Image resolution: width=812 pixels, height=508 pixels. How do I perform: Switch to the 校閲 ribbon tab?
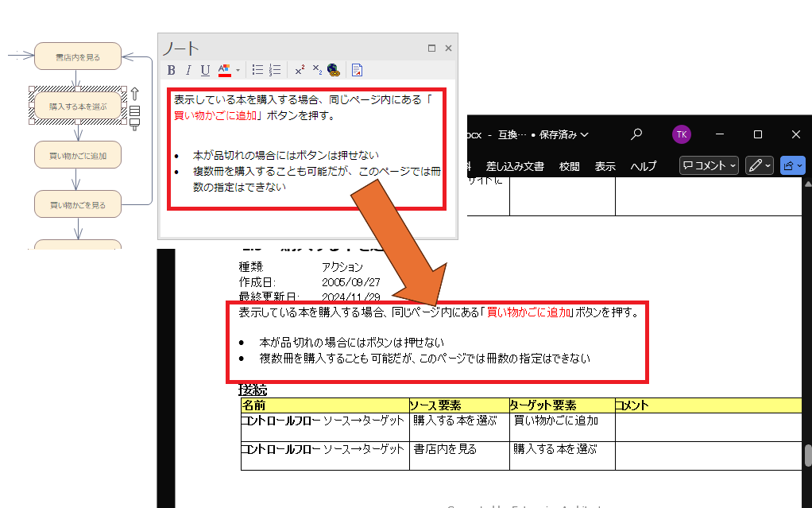coord(569,166)
